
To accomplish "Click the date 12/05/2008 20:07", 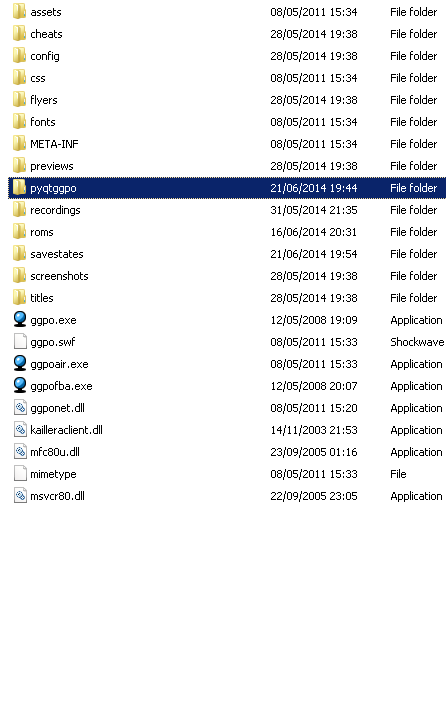I will (314, 386).
